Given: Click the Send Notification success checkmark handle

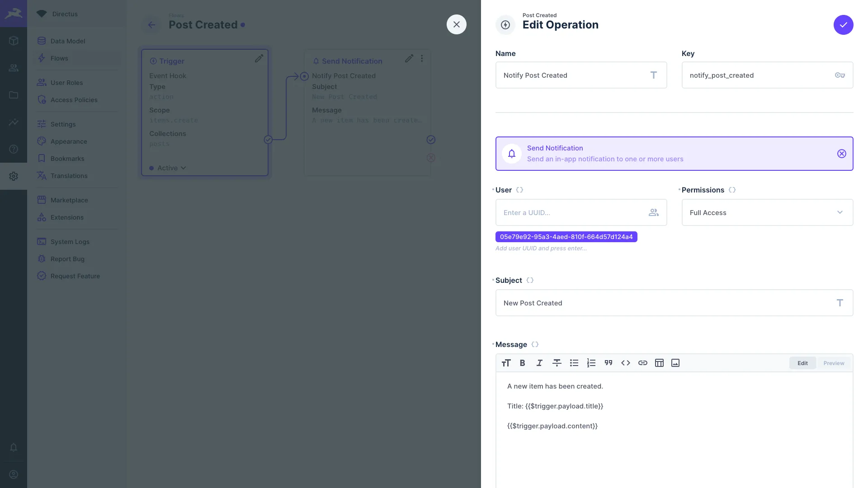Looking at the screenshot, I should tap(431, 140).
